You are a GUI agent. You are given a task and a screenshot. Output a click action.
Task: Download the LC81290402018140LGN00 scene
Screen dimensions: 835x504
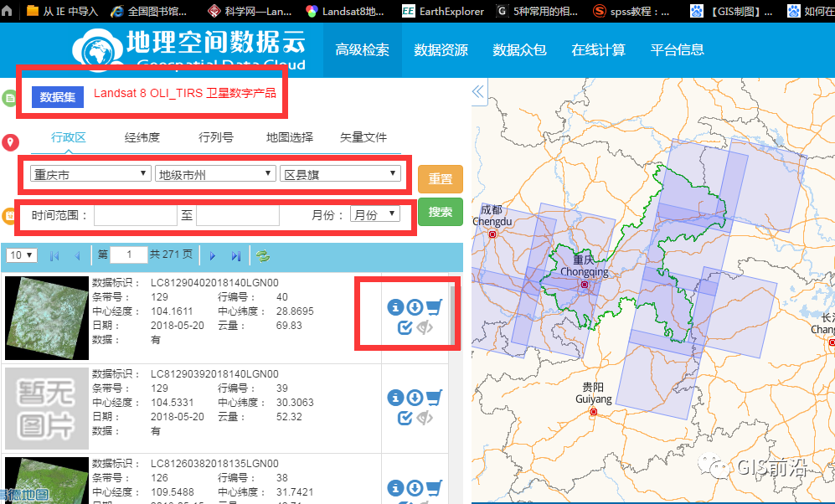click(x=415, y=307)
